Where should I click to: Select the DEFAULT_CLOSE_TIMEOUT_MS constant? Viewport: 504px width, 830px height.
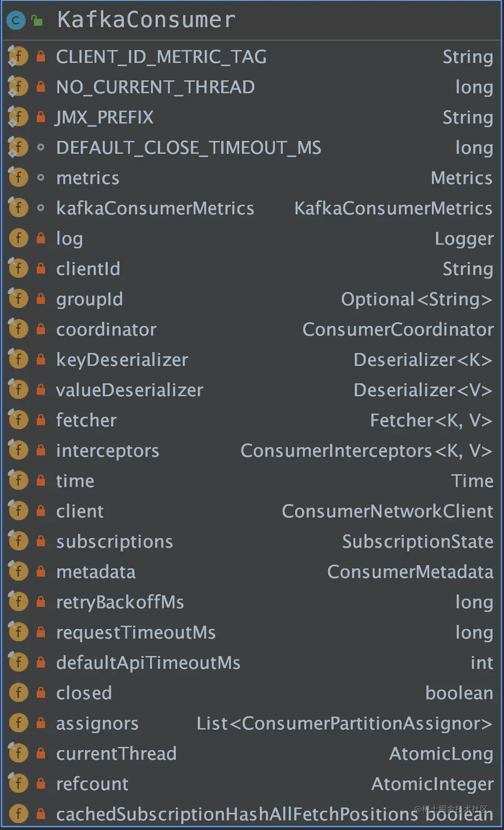pyautogui.click(x=189, y=148)
